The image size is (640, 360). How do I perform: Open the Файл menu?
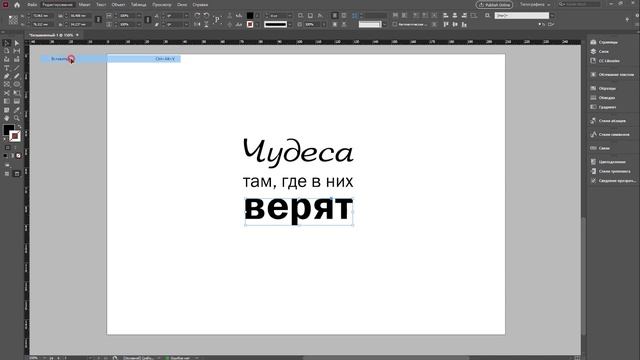(32, 5)
